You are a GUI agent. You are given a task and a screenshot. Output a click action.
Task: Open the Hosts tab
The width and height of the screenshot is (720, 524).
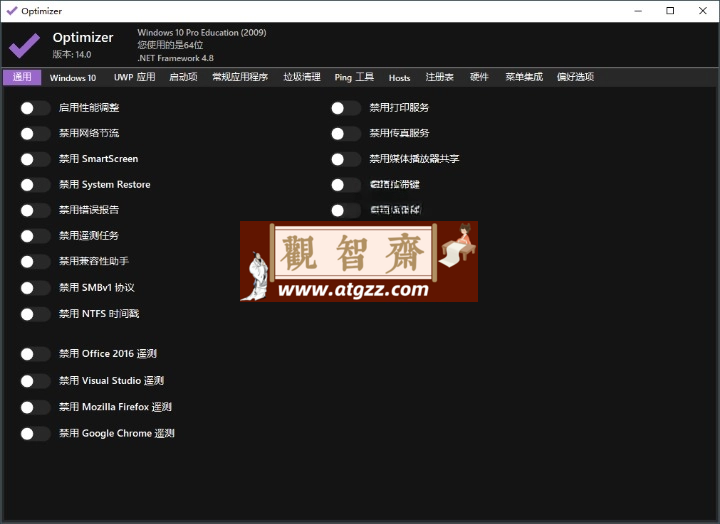click(399, 78)
